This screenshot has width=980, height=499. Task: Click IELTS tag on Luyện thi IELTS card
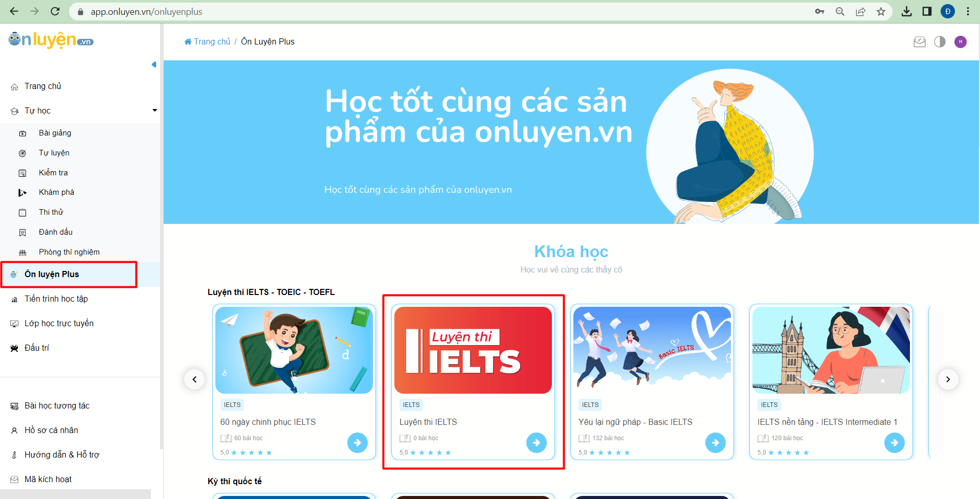[411, 405]
